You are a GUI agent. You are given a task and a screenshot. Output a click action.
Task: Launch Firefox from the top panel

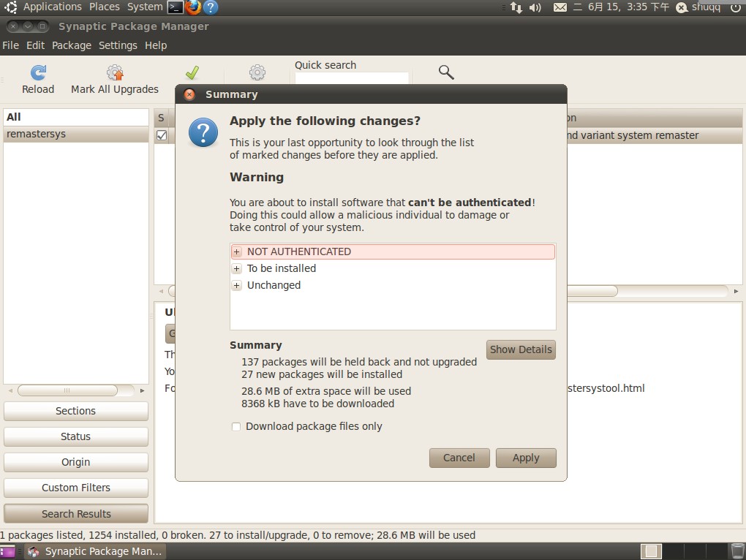[x=192, y=7]
